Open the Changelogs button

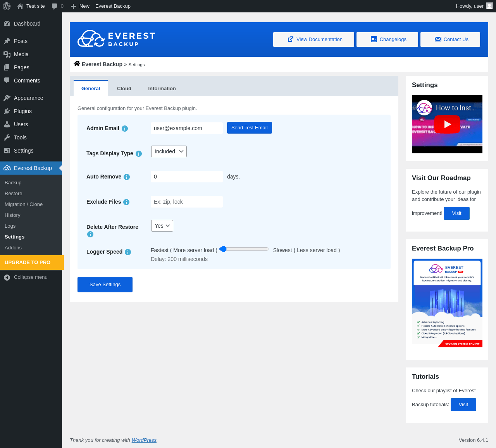click(387, 39)
